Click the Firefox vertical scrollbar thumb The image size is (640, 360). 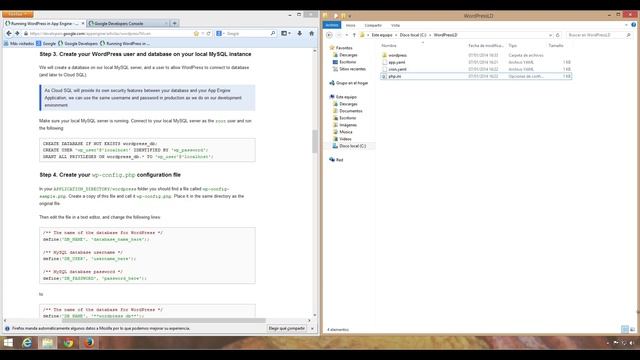coord(315,141)
